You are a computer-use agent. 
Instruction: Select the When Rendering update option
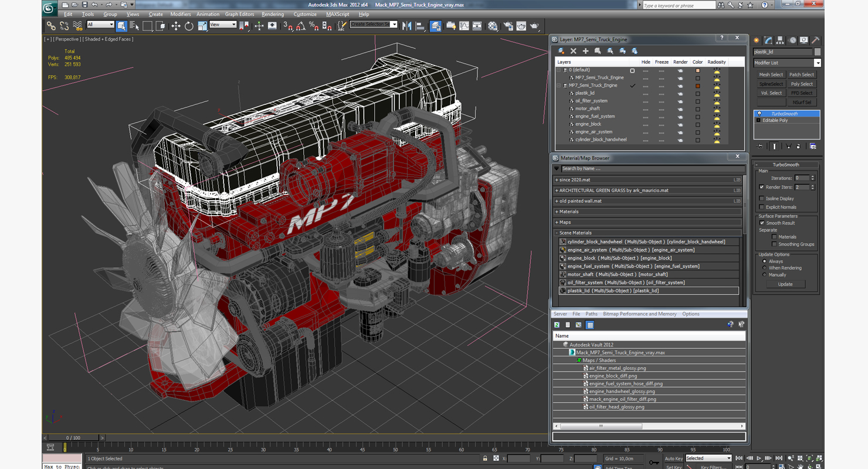click(764, 268)
